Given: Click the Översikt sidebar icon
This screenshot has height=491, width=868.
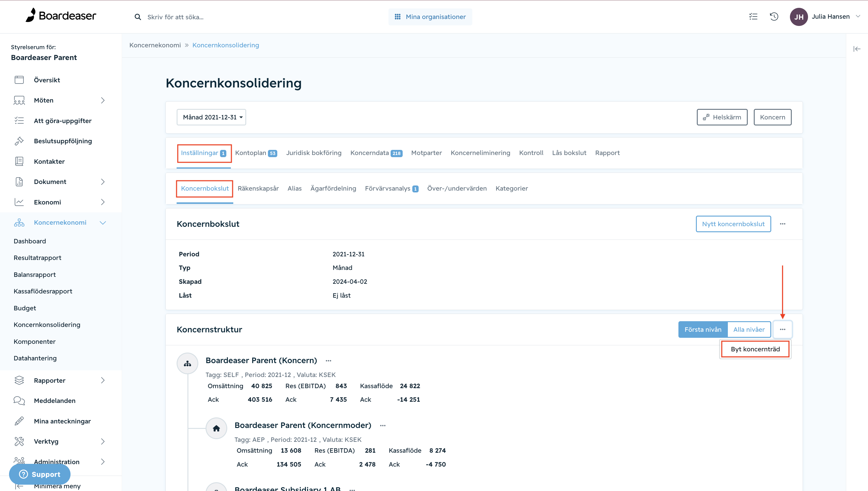Looking at the screenshot, I should [19, 80].
